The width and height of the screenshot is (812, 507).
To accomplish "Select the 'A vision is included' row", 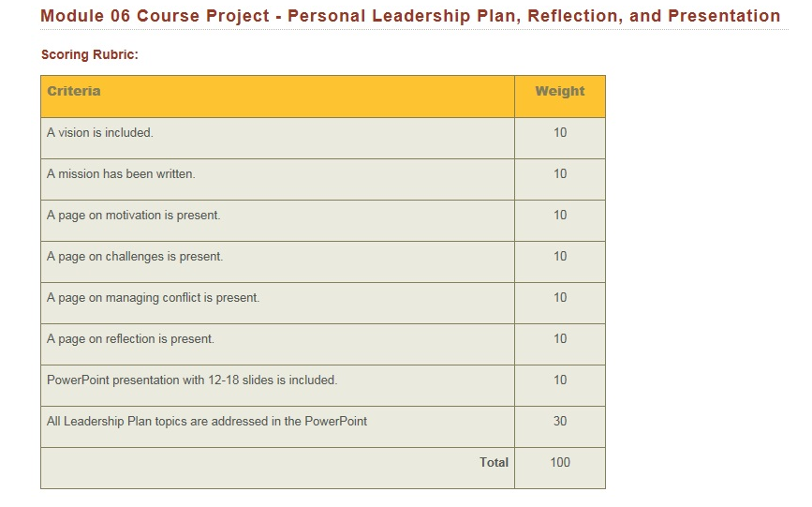I will tap(323, 139).
